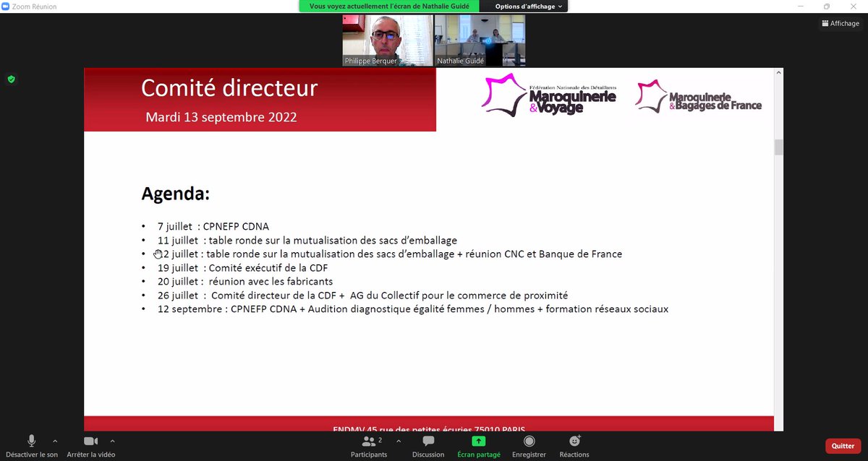Open the Discussion chat panel
The width and height of the screenshot is (868, 461).
[428, 446]
